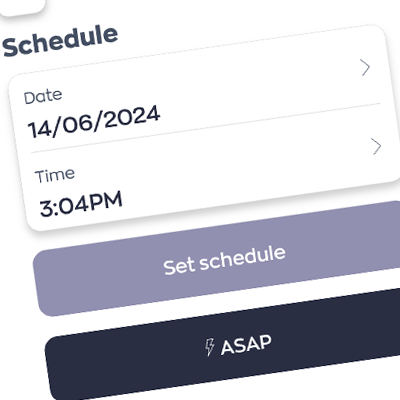400x400 pixels.
Task: Tap the ASAP text label
Action: coord(246,345)
